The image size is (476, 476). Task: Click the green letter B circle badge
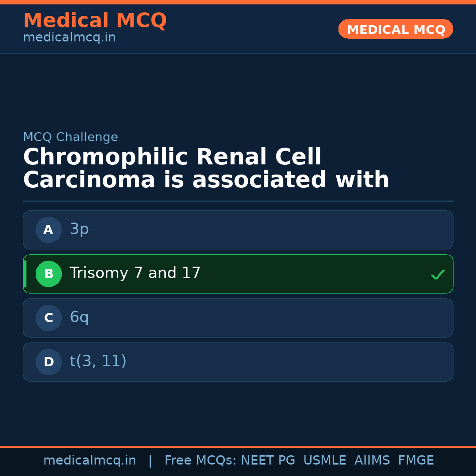coord(48,274)
